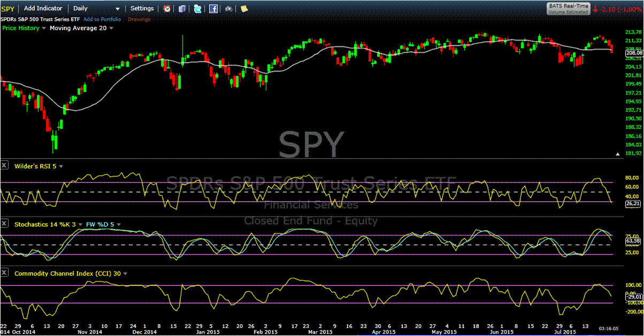The image size is (644, 336).
Task: Click the CCI value -29,01 label
Action: (634, 296)
